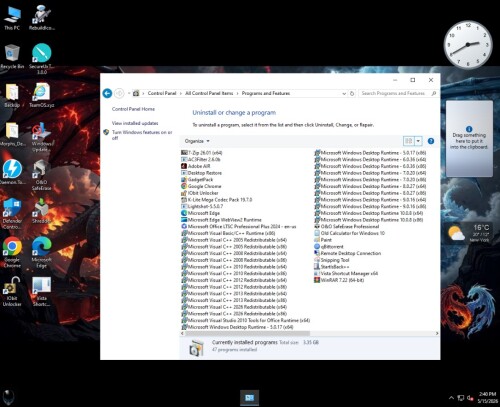Click the Control Panel breadcrumb
The width and height of the screenshot is (500, 407).
(162, 93)
